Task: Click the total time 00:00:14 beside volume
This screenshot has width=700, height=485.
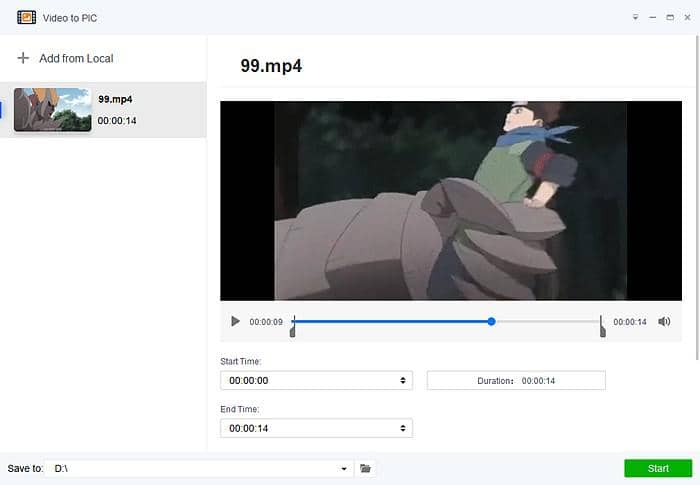Action: coord(629,322)
